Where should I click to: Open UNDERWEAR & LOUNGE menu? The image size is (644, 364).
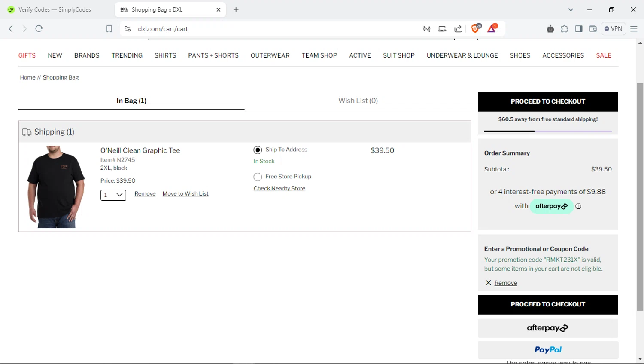pos(462,55)
